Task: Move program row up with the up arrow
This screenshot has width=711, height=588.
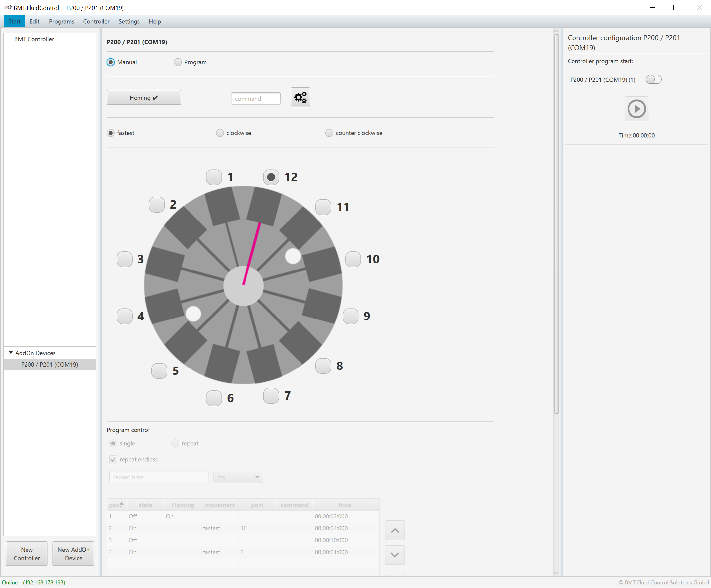Action: [395, 530]
